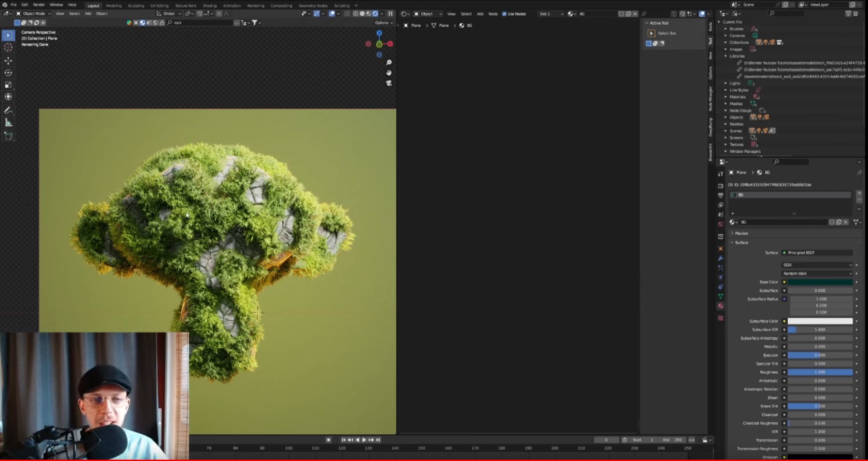This screenshot has height=461, width=868.
Task: Open the Object Mode dropdown
Action: 33,14
